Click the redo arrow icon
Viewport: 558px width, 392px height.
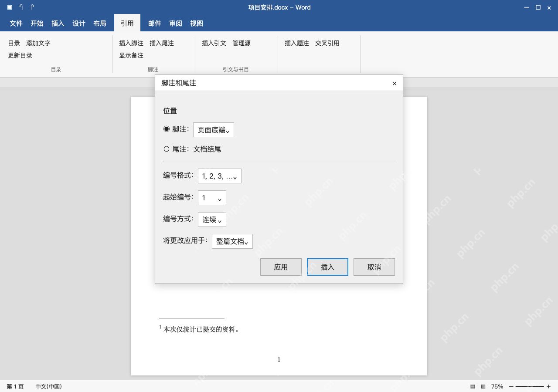(x=32, y=7)
